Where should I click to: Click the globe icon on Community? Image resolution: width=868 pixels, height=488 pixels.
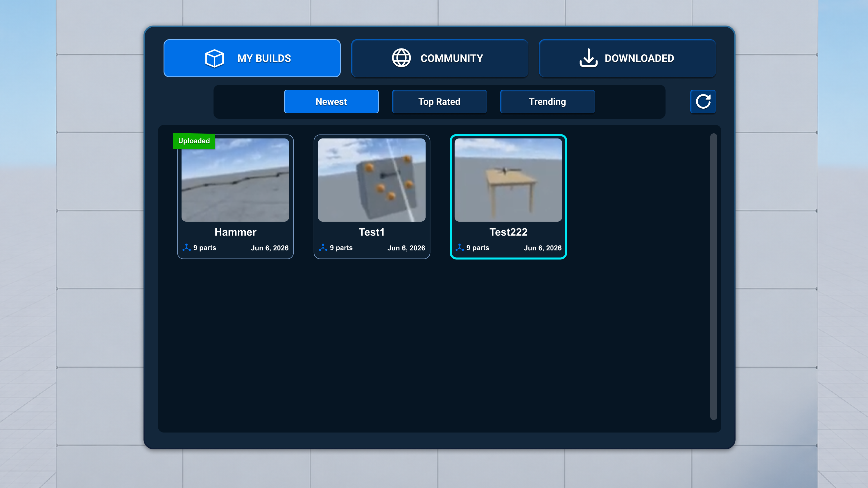[x=401, y=58]
